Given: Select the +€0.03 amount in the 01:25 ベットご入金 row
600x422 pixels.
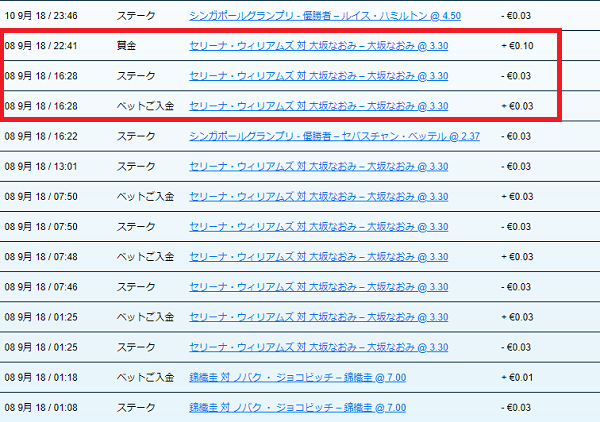Looking at the screenshot, I should pyautogui.click(x=517, y=317).
